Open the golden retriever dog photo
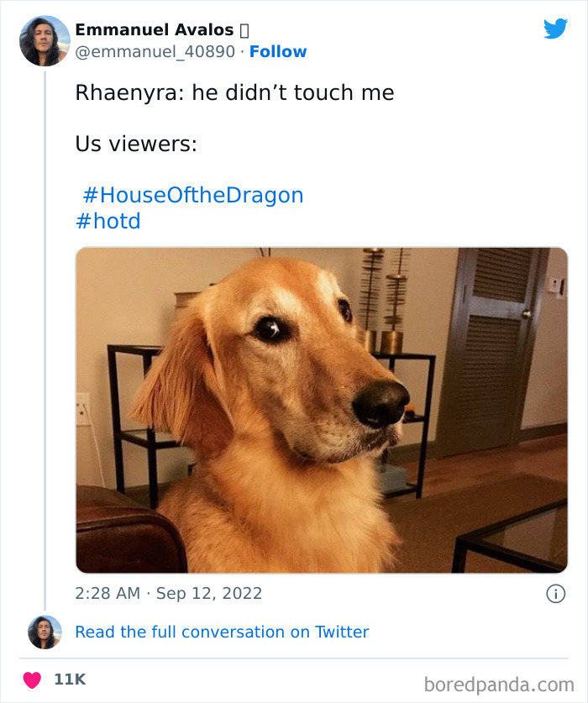Screen dimensions: 588x703 click(322, 407)
